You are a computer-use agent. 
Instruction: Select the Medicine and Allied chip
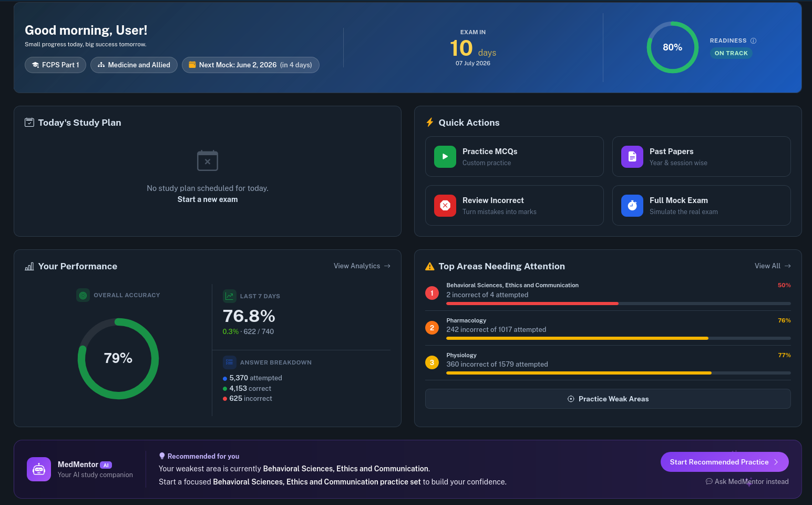pyautogui.click(x=134, y=65)
